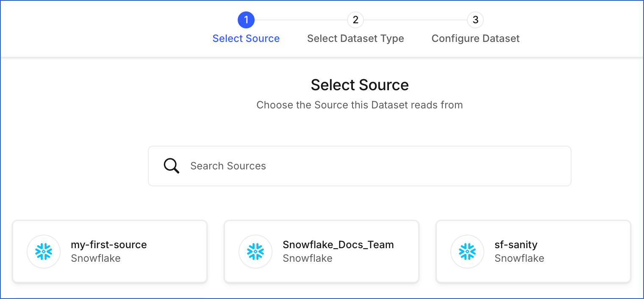Open the Configure Dataset step label
The width and height of the screenshot is (644, 299).
pyautogui.click(x=475, y=39)
